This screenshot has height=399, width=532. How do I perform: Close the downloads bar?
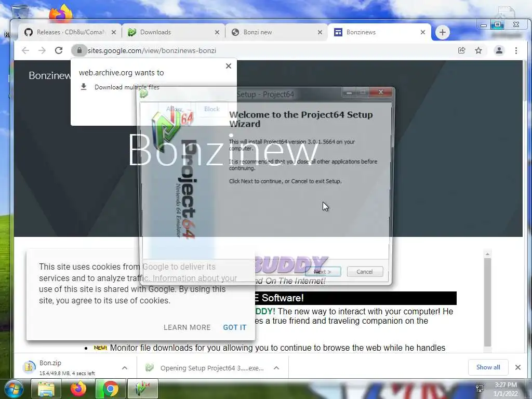tap(518, 367)
